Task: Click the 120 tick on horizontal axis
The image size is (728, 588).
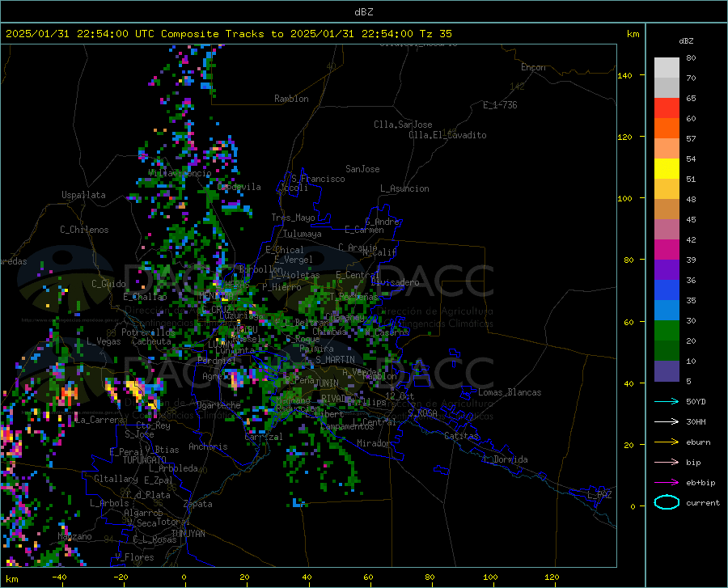Action: 552,577
